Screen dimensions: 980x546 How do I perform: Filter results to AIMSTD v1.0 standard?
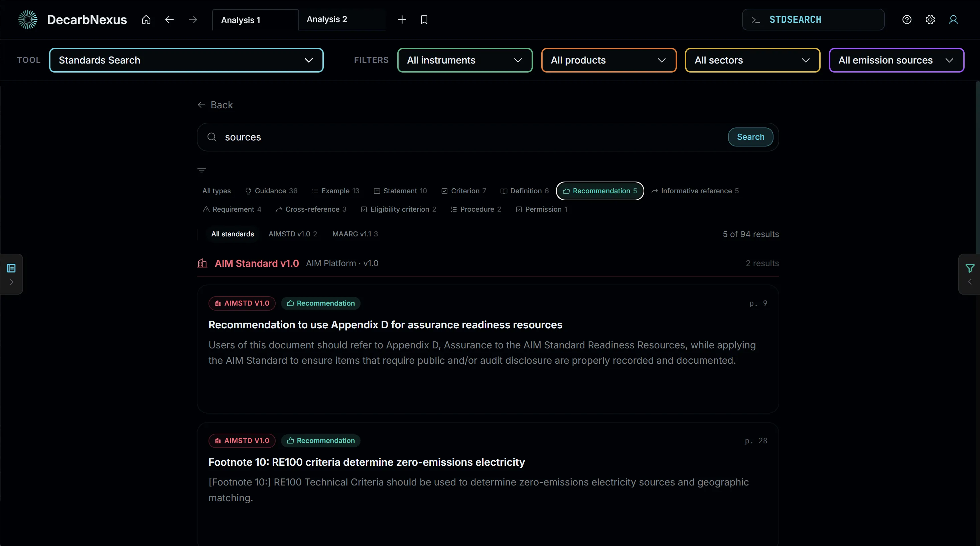point(293,234)
